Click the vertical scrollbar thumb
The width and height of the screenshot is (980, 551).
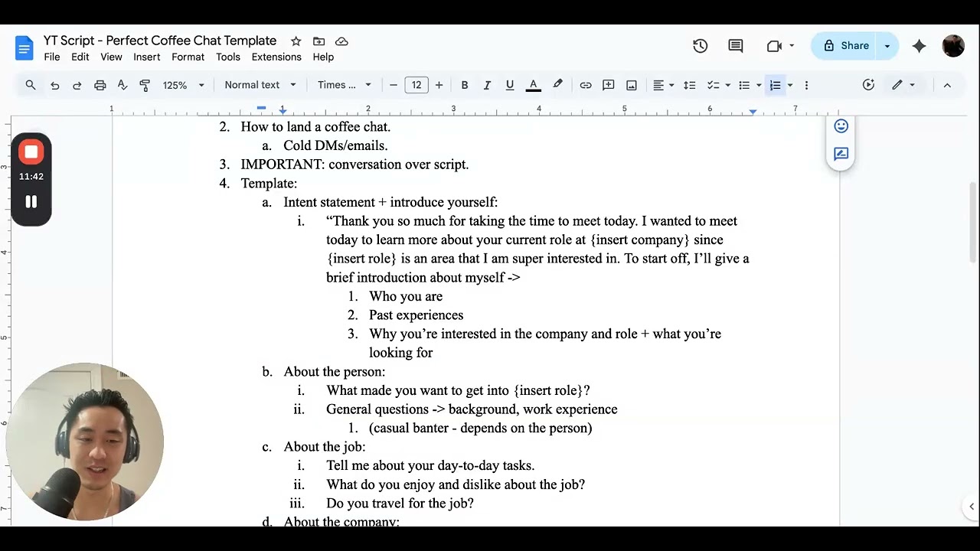click(x=974, y=222)
